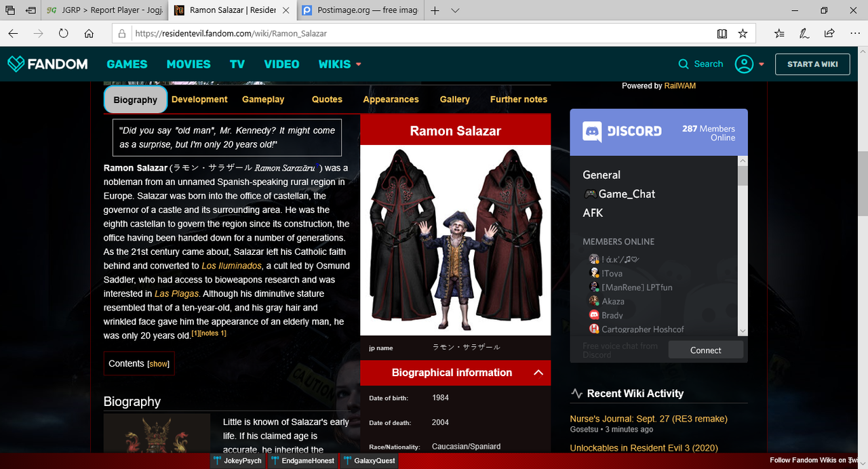868x469 pixels.
Task: Add this page to favorites star
Action: pyautogui.click(x=743, y=33)
